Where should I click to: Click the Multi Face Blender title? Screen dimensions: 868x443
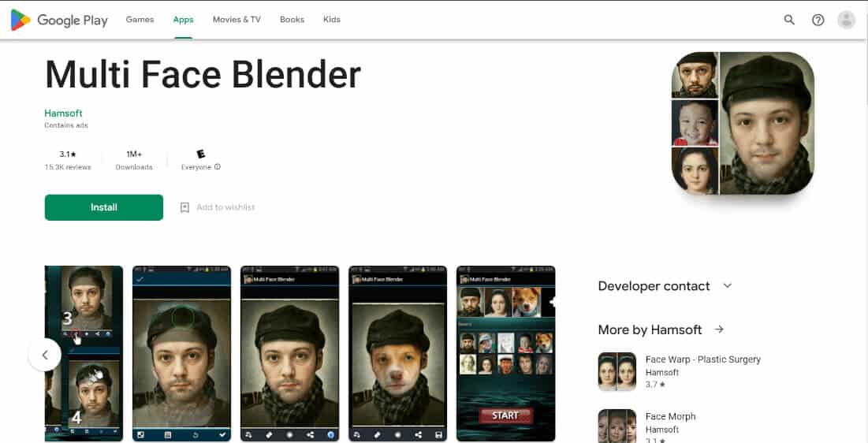(203, 74)
